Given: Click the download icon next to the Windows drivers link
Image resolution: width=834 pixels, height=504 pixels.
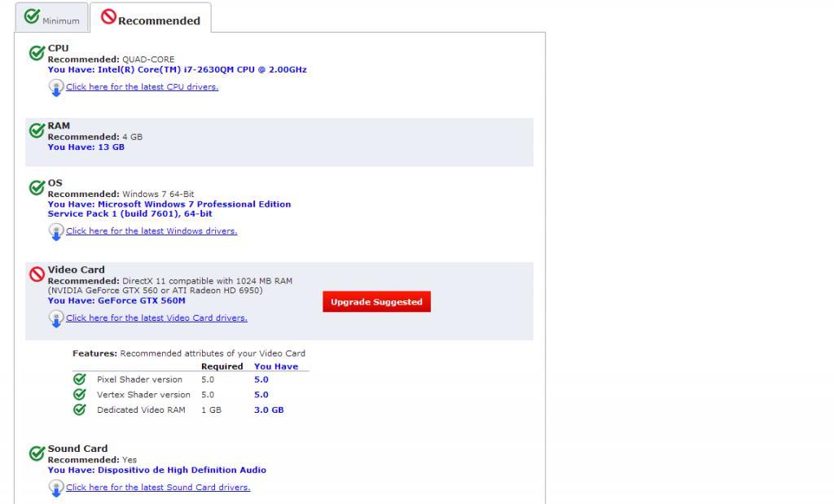Looking at the screenshot, I should click(x=56, y=232).
